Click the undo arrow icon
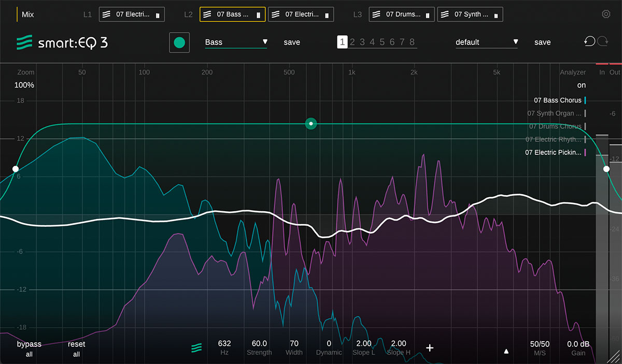The width and height of the screenshot is (622, 364). click(589, 41)
